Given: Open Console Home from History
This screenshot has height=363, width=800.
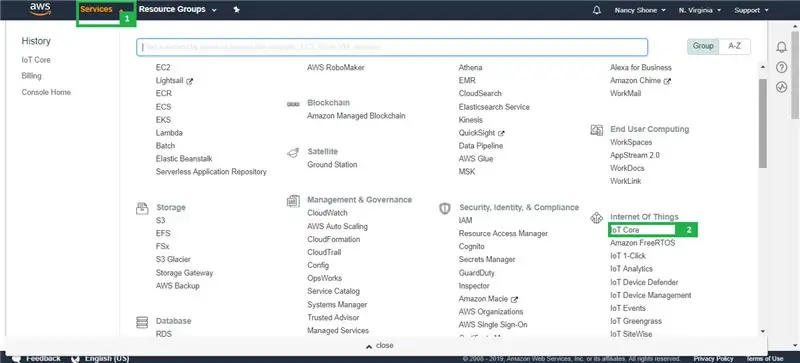Looking at the screenshot, I should click(46, 92).
